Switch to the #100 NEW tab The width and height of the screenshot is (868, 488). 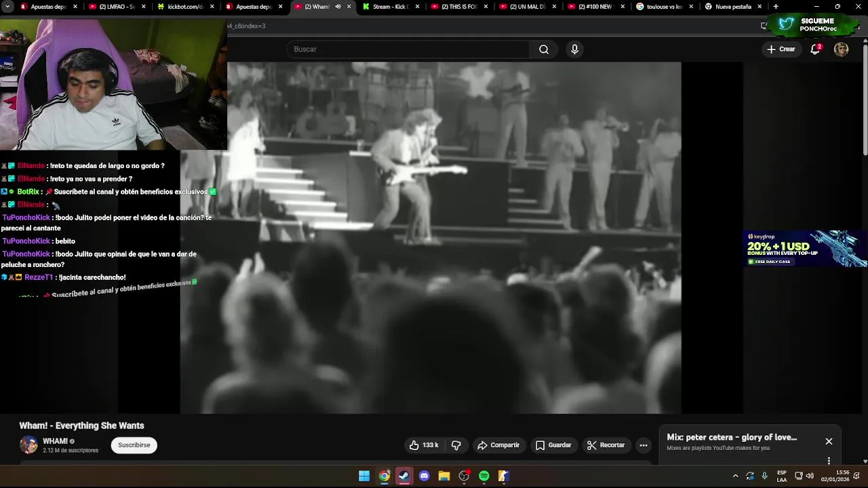pos(596,7)
